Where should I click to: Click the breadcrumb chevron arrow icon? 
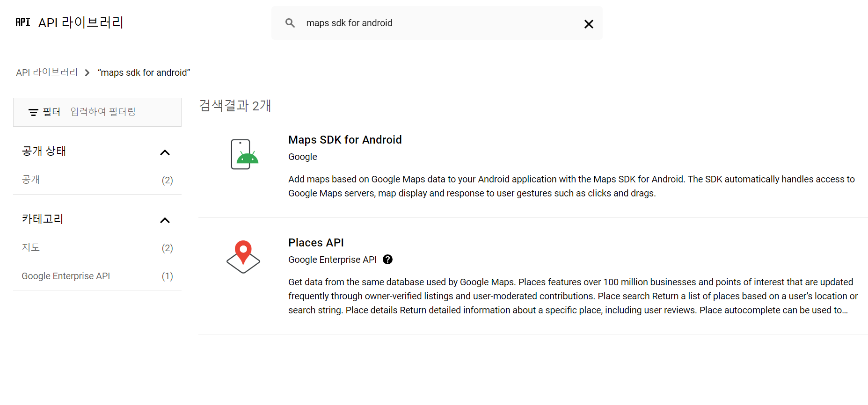(x=87, y=73)
